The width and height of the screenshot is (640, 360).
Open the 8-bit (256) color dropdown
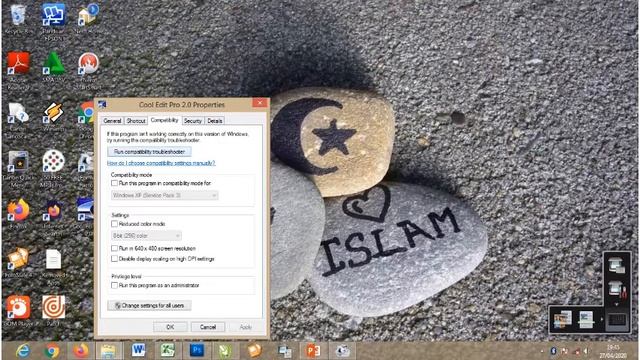tap(146, 236)
